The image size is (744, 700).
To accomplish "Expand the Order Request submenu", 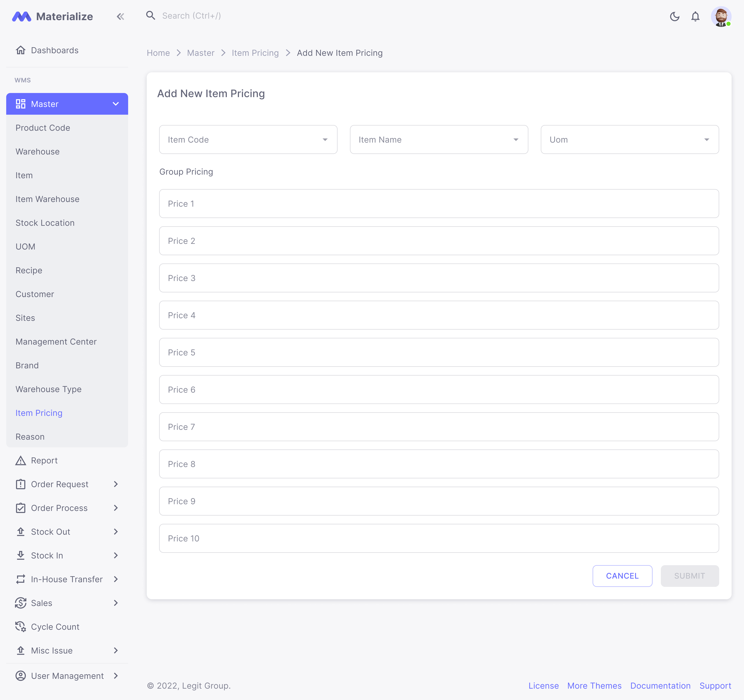I will click(x=116, y=484).
